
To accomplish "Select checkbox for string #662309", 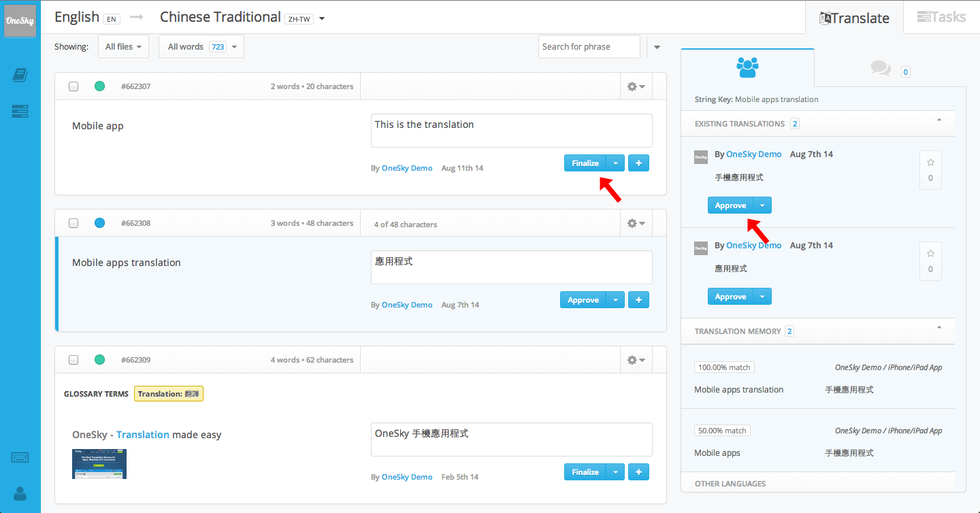I will pos(73,360).
